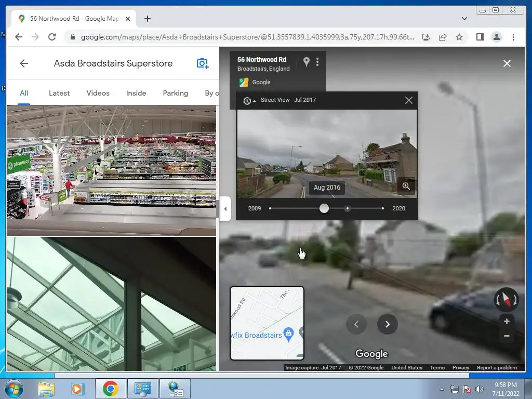
Task: Switch to the Videos tab
Action: click(98, 93)
